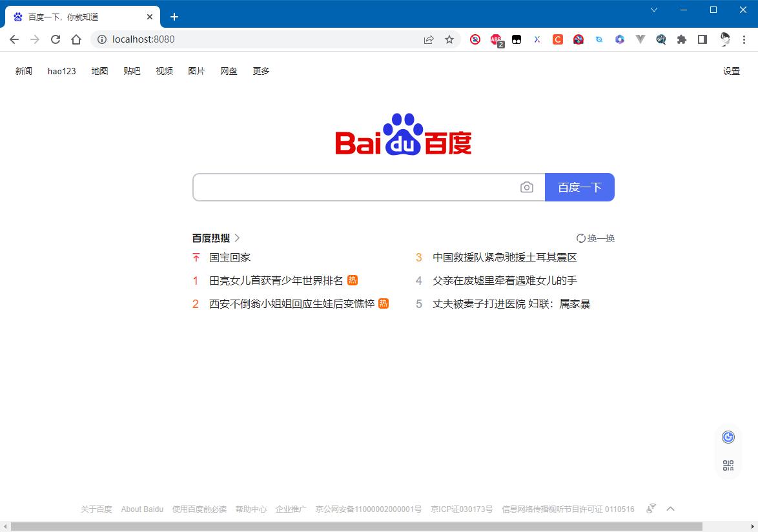Open 帮助中心 footer link
Image resolution: width=758 pixels, height=532 pixels.
point(251,509)
